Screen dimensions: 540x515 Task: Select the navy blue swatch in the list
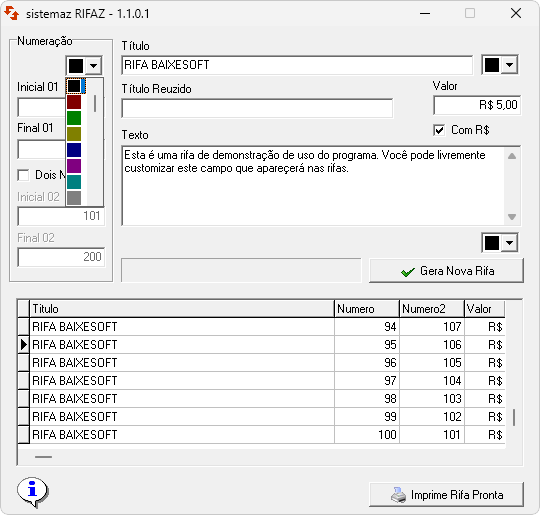pos(74,150)
